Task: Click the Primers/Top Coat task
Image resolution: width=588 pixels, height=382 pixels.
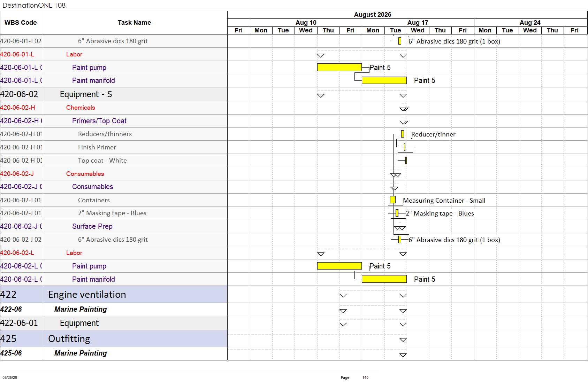Action: [99, 121]
